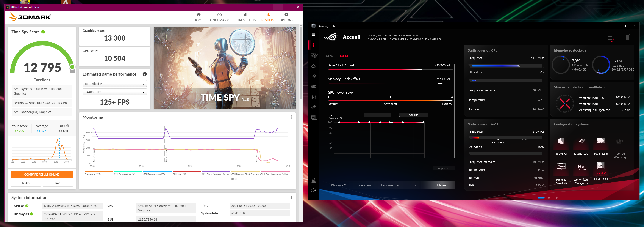Open the System information three-dot menu
644x227 pixels.
pos(291,197)
